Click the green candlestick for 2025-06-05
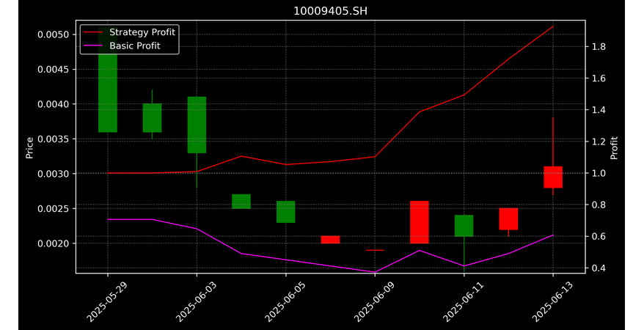The height and width of the screenshot is (330, 644). (286, 212)
